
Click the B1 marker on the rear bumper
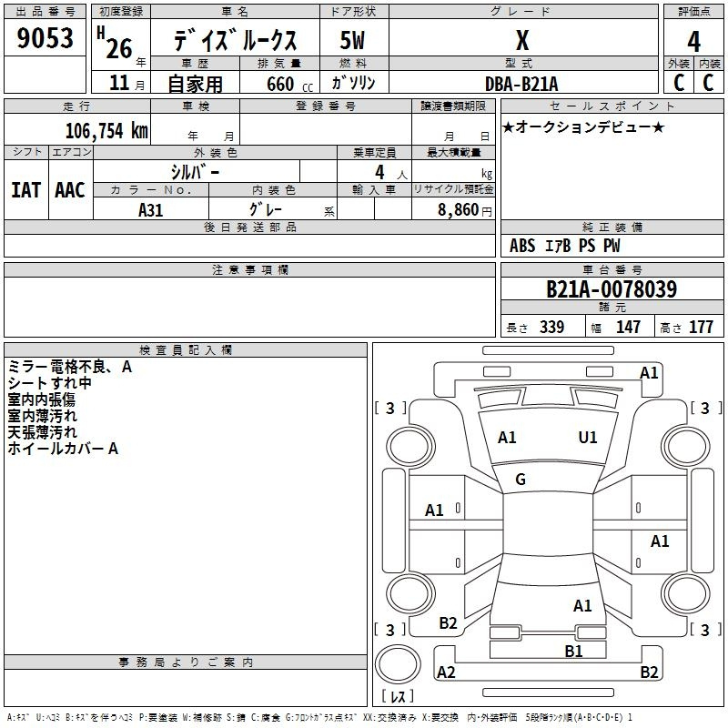pos(573,651)
